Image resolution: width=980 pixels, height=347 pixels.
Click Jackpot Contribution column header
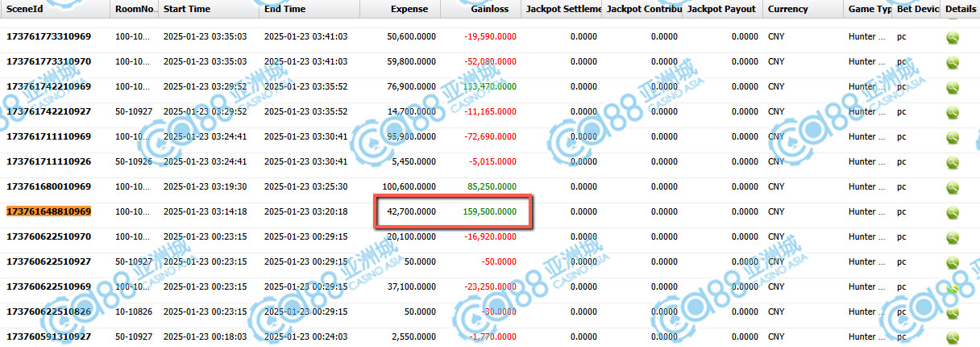pyautogui.click(x=642, y=9)
